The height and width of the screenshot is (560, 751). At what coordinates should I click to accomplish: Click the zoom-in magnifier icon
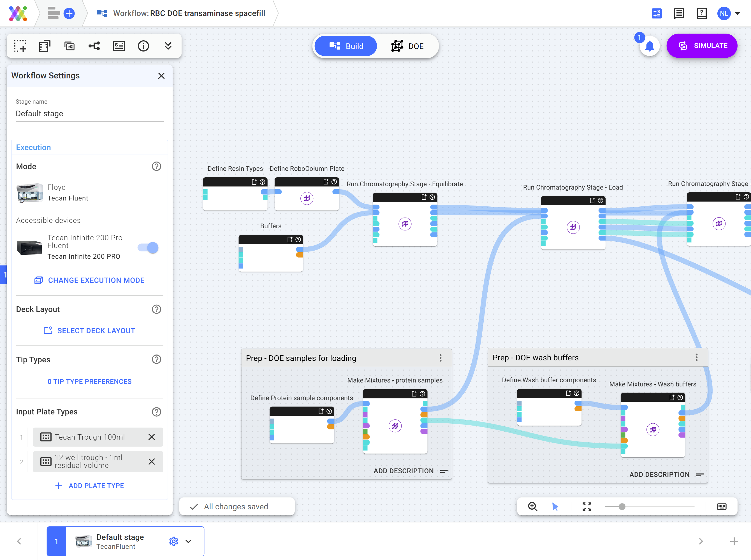tap(532, 507)
